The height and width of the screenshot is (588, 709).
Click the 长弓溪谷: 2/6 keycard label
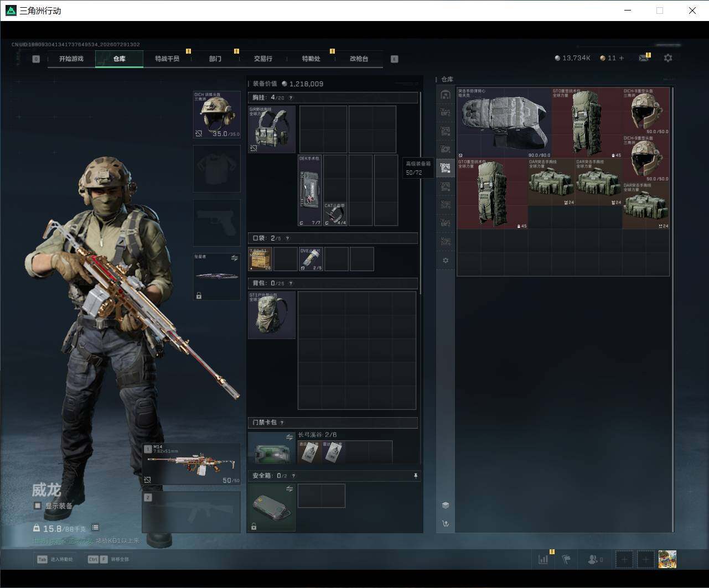[317, 435]
